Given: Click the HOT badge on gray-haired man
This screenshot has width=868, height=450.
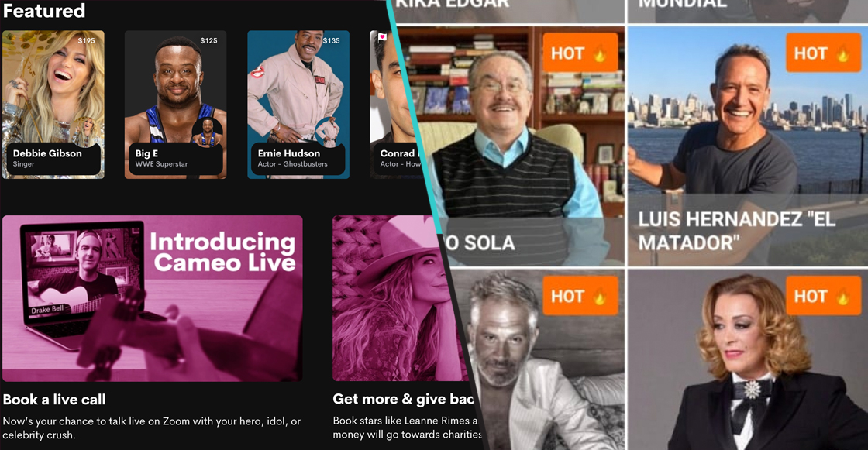Looking at the screenshot, I should tap(580, 296).
